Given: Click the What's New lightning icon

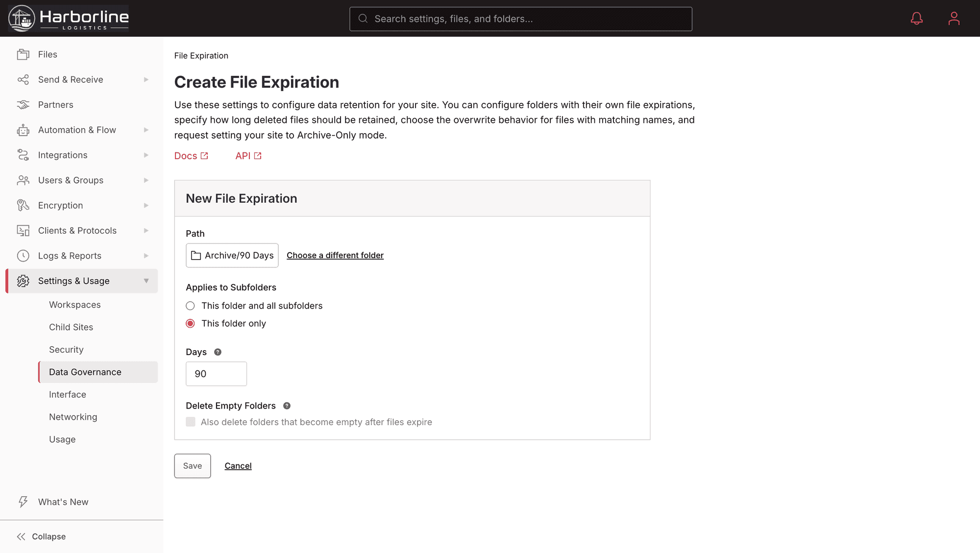Looking at the screenshot, I should (23, 502).
